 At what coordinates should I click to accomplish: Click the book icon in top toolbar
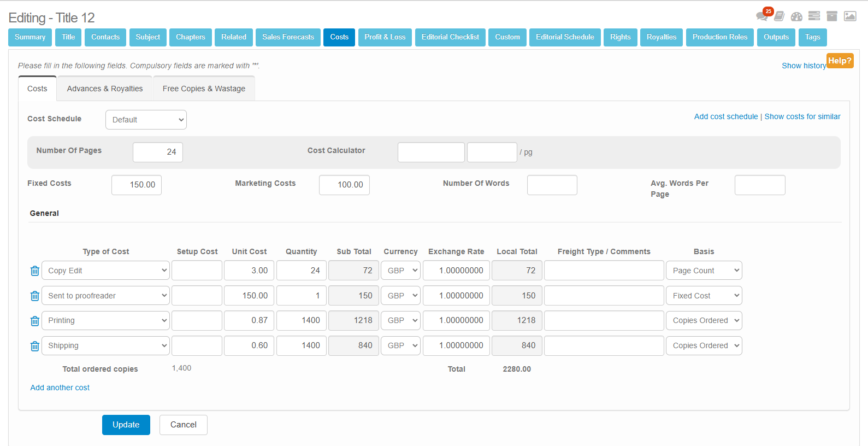[780, 16]
